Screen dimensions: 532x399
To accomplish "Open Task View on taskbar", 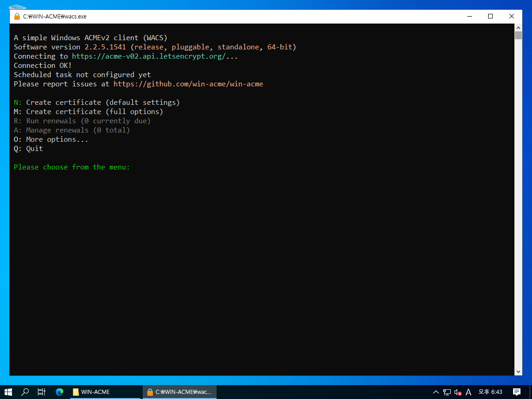I will (x=42, y=392).
